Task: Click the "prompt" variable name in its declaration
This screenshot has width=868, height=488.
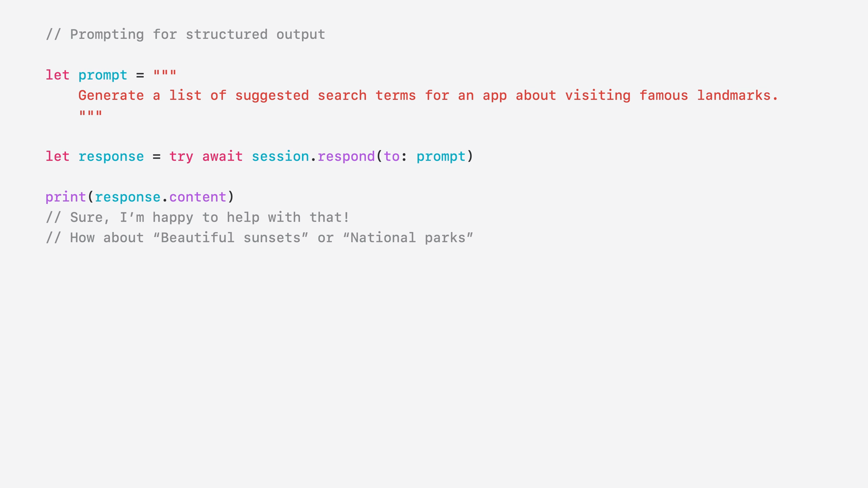Action: coord(103,75)
